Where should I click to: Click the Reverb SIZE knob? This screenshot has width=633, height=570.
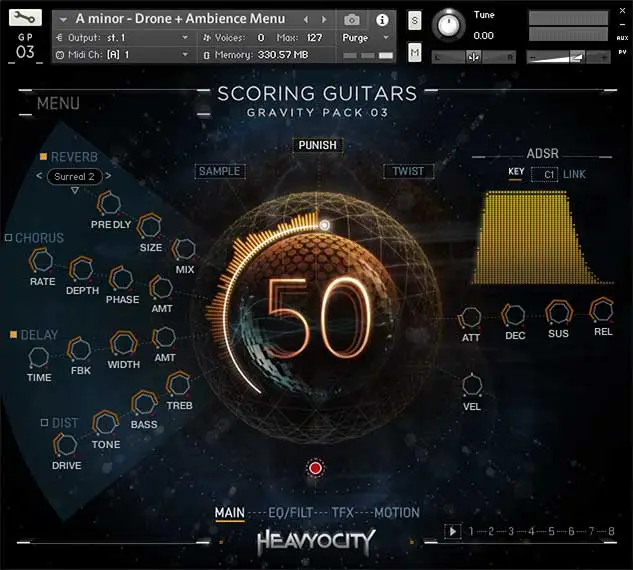pyautogui.click(x=149, y=226)
